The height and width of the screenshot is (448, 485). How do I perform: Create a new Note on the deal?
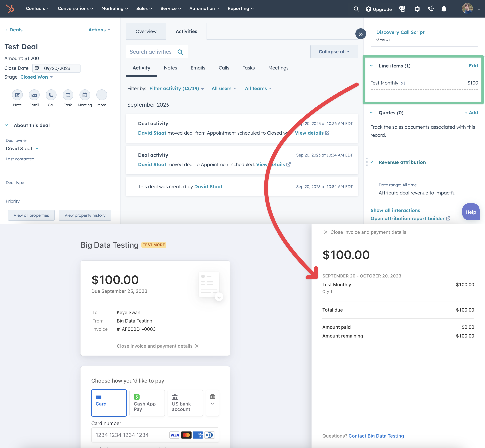click(17, 95)
